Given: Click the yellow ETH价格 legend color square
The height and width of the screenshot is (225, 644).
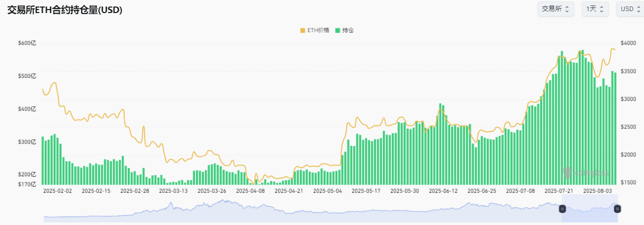Looking at the screenshot, I should 303,30.
